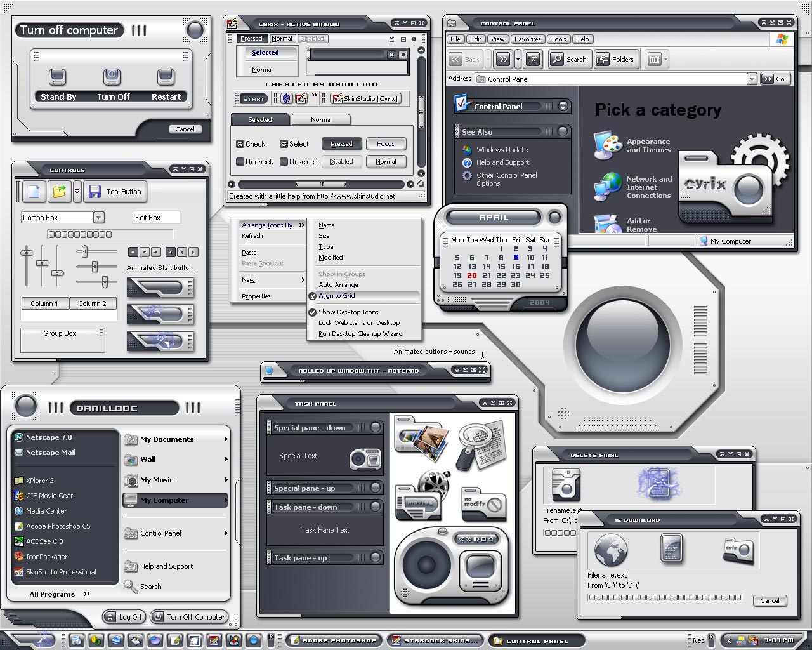The width and height of the screenshot is (812, 650).
Task: Open the Favorites menu in Control Panel
Action: click(527, 39)
